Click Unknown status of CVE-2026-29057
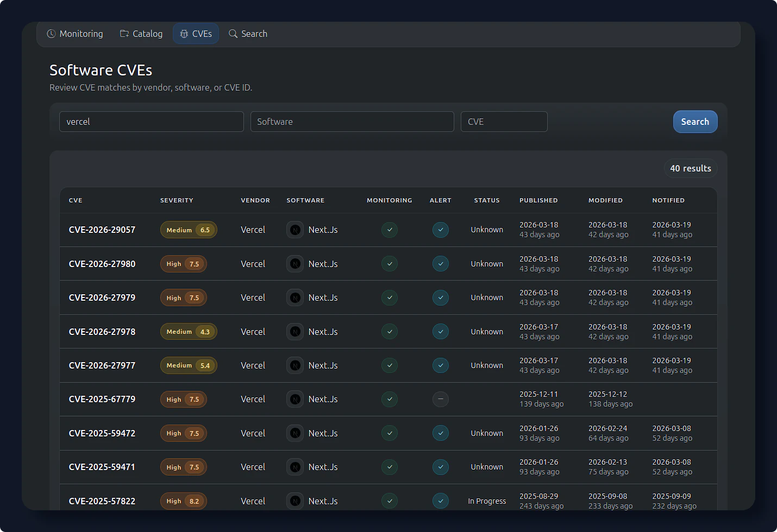 [487, 230]
